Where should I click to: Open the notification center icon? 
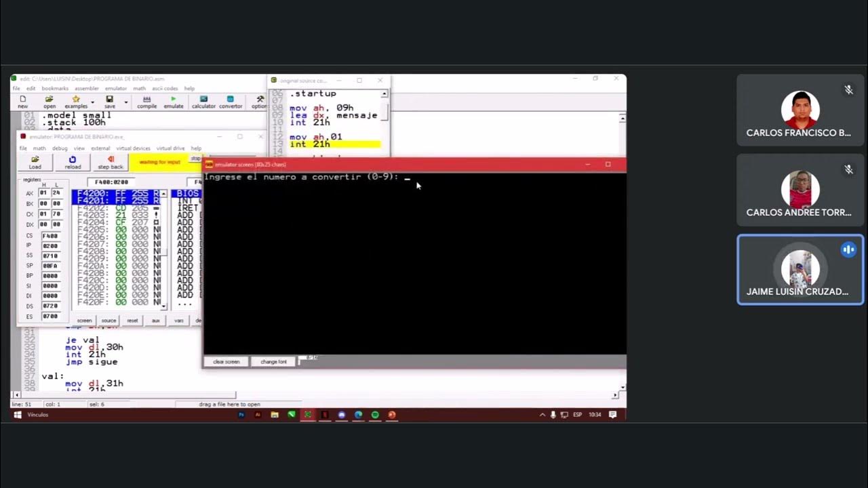coord(613,415)
